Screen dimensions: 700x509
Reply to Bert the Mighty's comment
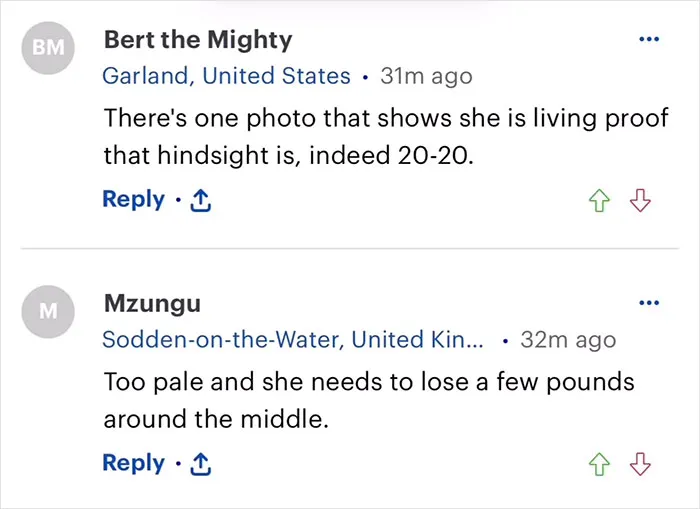133,200
